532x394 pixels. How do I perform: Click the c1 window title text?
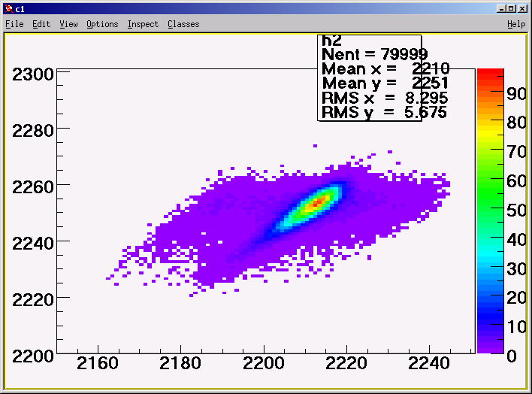[x=20, y=9]
